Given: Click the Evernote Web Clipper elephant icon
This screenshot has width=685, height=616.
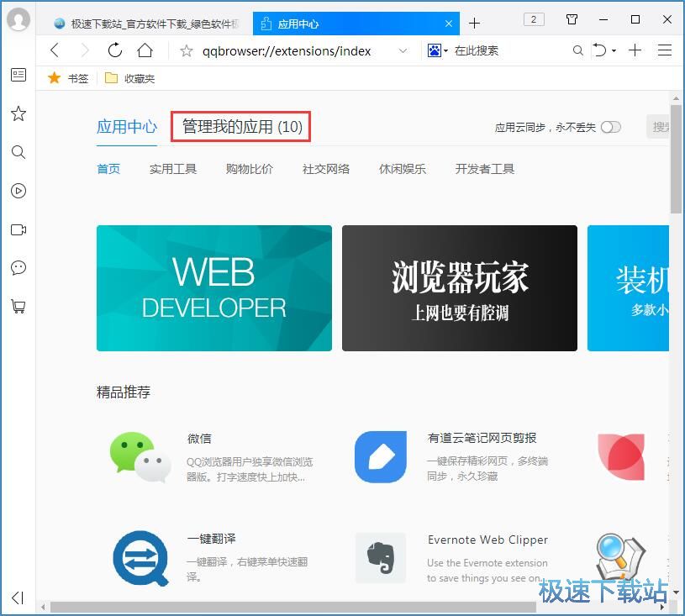Looking at the screenshot, I should click(381, 558).
